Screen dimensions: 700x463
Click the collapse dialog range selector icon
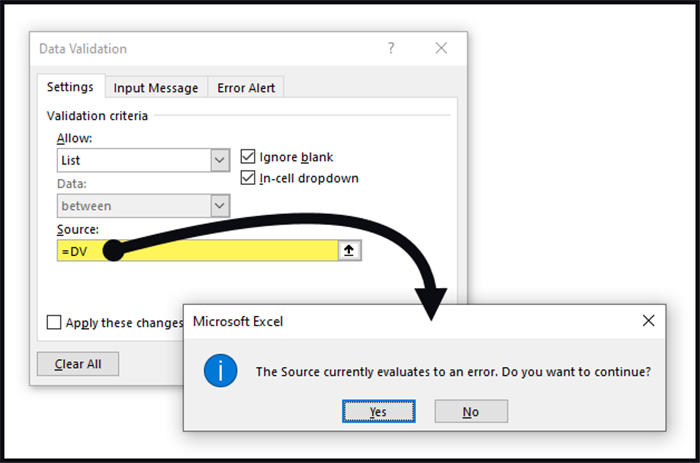tap(349, 252)
